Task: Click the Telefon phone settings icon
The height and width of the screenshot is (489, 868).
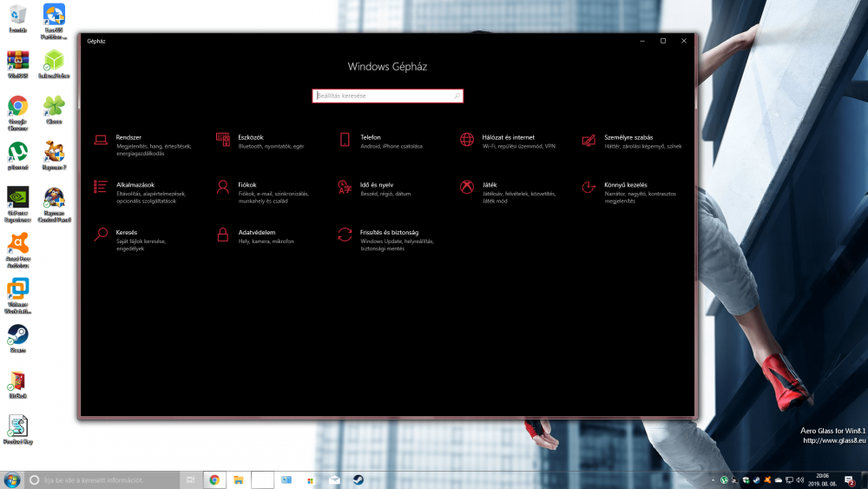Action: click(345, 140)
